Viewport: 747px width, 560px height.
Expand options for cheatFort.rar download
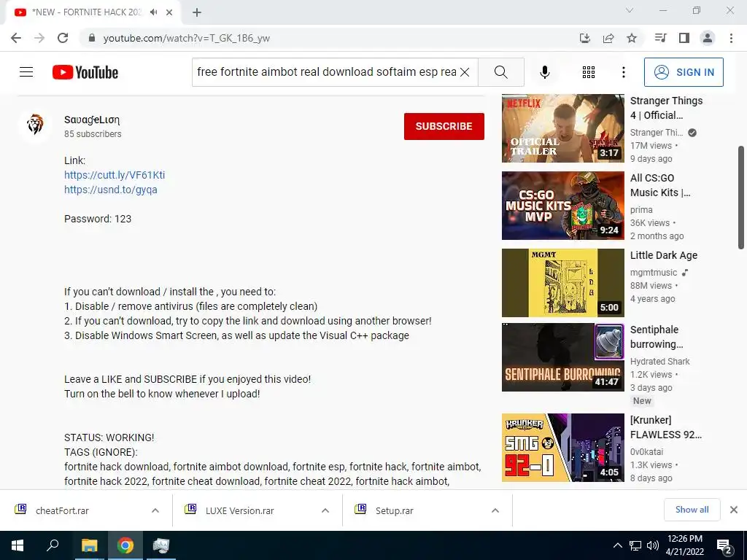[155, 510]
